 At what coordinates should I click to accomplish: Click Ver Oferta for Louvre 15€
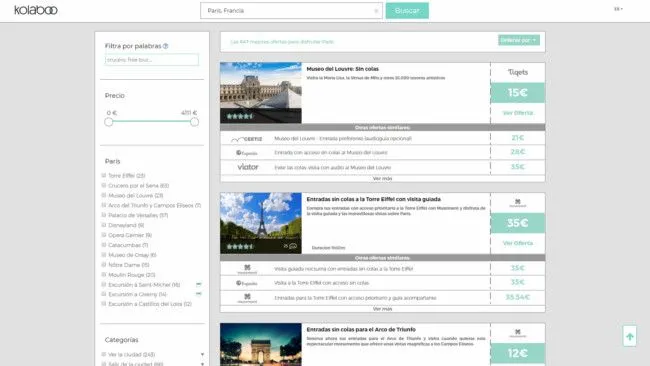point(518,113)
